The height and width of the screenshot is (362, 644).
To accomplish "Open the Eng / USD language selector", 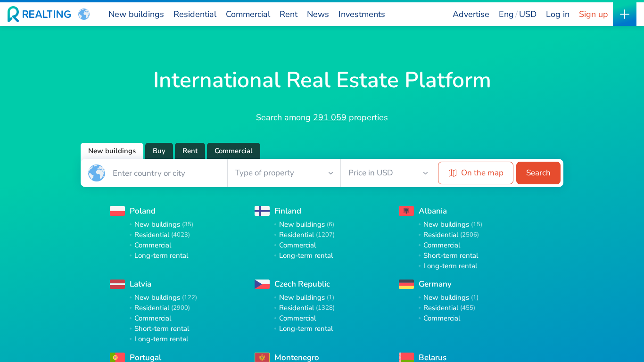I will (517, 14).
